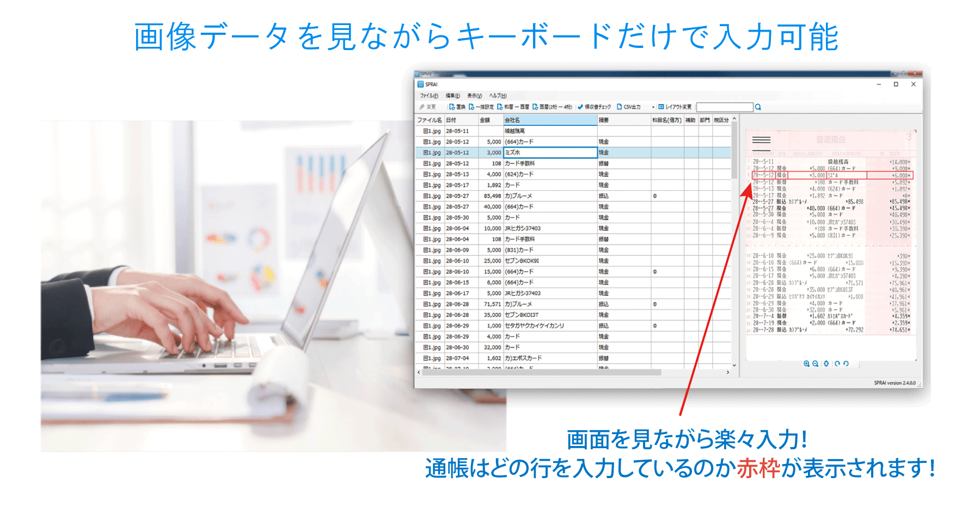Select the セブンBKOK9I cell

(x=550, y=261)
